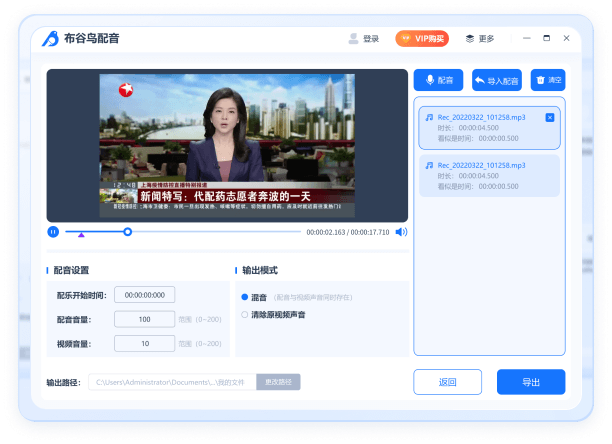Click the 视频音量 value field

pyautogui.click(x=145, y=343)
